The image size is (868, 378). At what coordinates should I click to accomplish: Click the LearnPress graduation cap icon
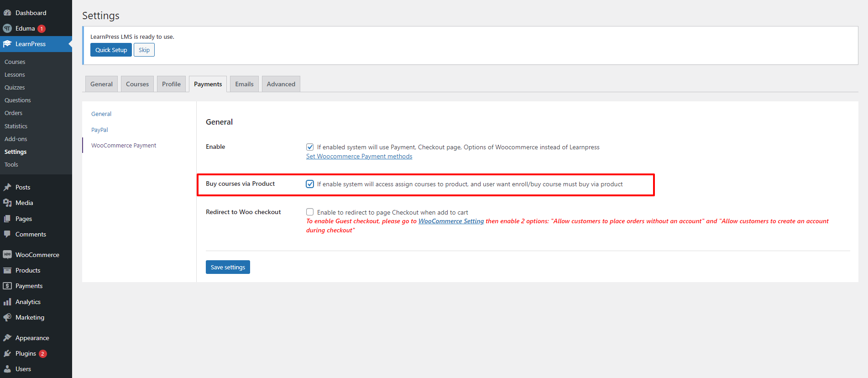(x=7, y=44)
